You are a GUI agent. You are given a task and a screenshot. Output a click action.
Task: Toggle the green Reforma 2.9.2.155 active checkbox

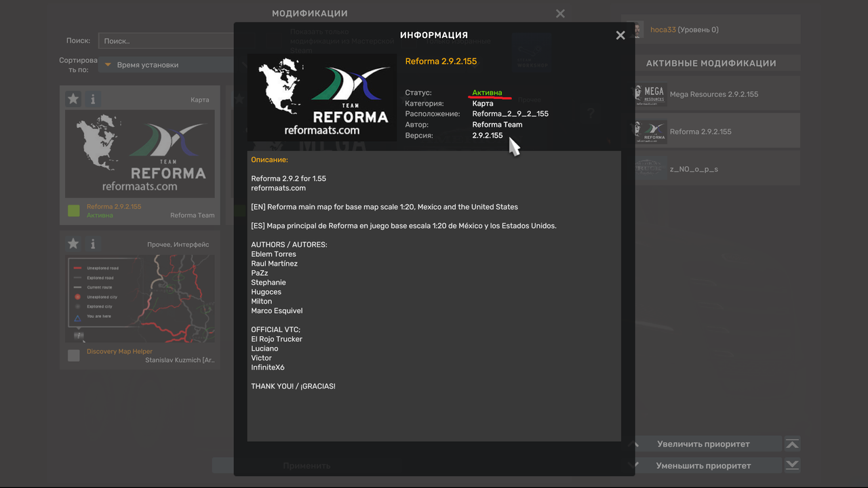[74, 211]
